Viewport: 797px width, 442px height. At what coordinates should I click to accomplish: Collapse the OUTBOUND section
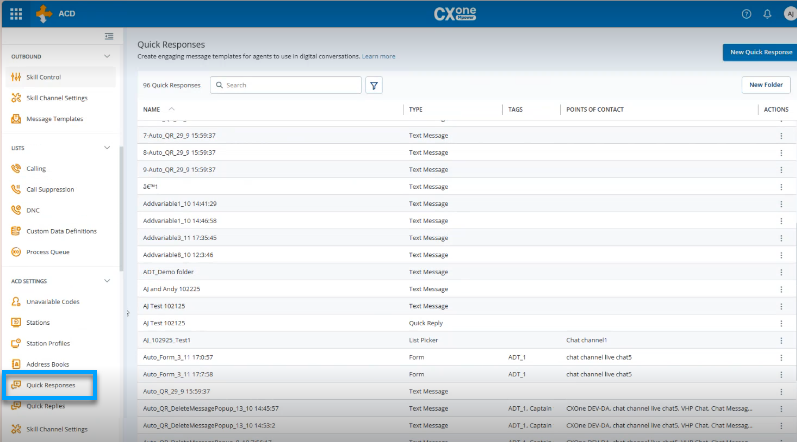108,56
